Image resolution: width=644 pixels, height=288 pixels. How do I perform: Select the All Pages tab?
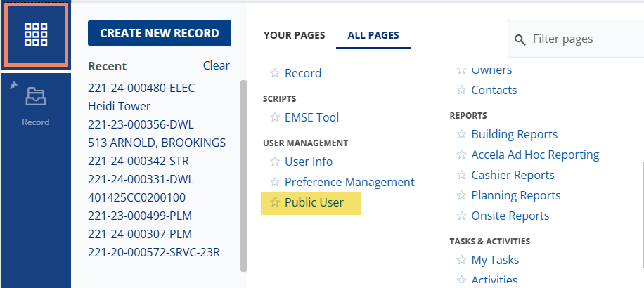point(373,35)
